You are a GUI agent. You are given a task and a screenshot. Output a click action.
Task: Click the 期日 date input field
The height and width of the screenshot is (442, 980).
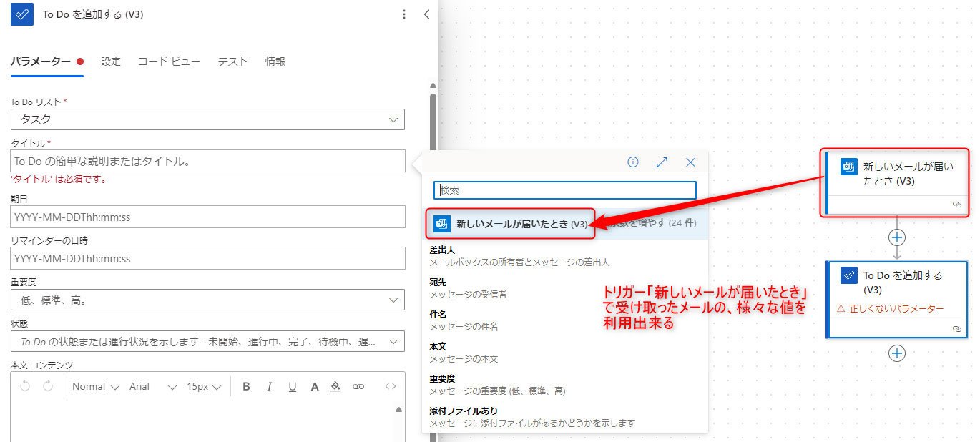point(207,217)
